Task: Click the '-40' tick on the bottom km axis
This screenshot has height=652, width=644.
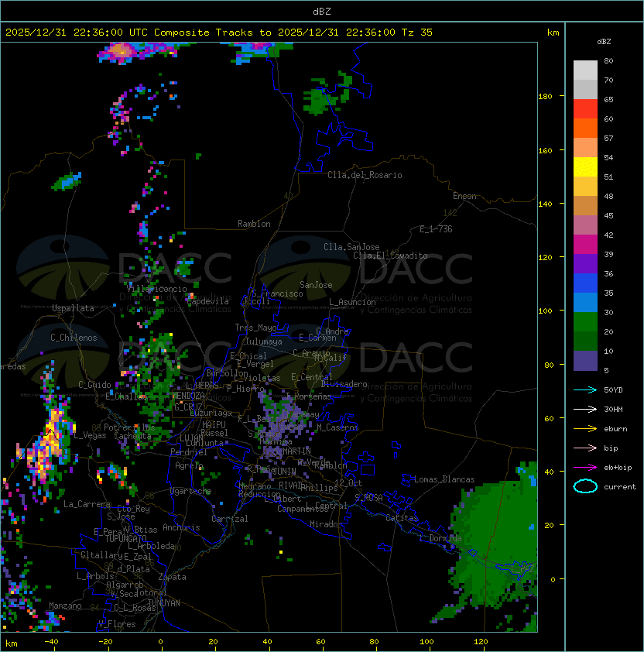Action: click(51, 642)
